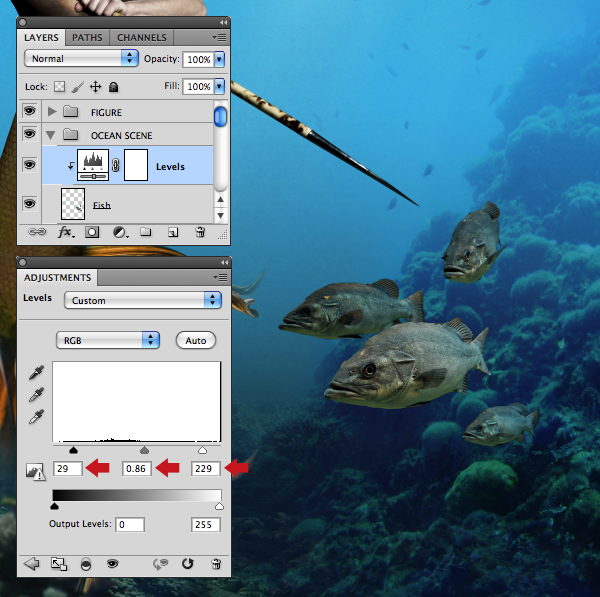
Task: Click the midtone input field 0.86
Action: (137, 469)
